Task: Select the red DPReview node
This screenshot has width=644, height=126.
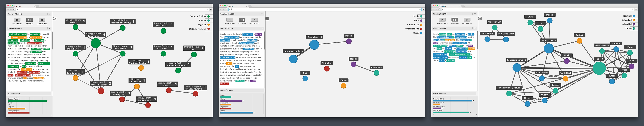Action: (327, 69)
